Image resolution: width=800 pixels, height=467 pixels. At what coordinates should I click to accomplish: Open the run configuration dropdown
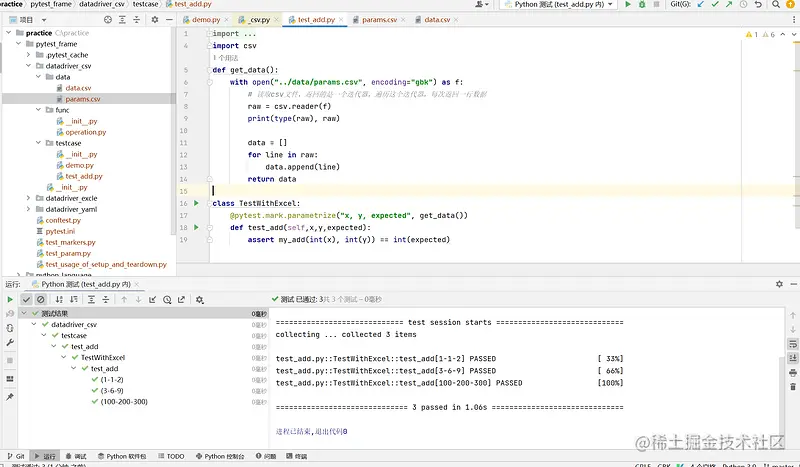[559, 4]
